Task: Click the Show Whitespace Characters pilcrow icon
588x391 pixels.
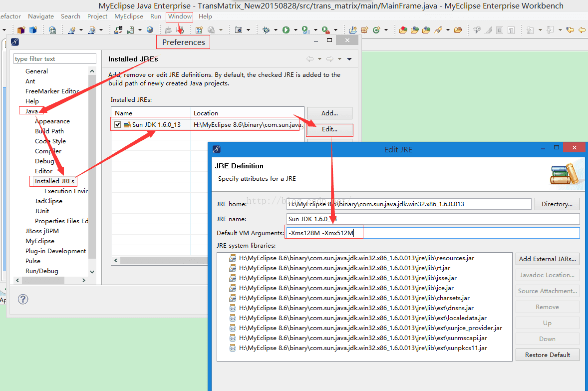Action: [x=511, y=30]
